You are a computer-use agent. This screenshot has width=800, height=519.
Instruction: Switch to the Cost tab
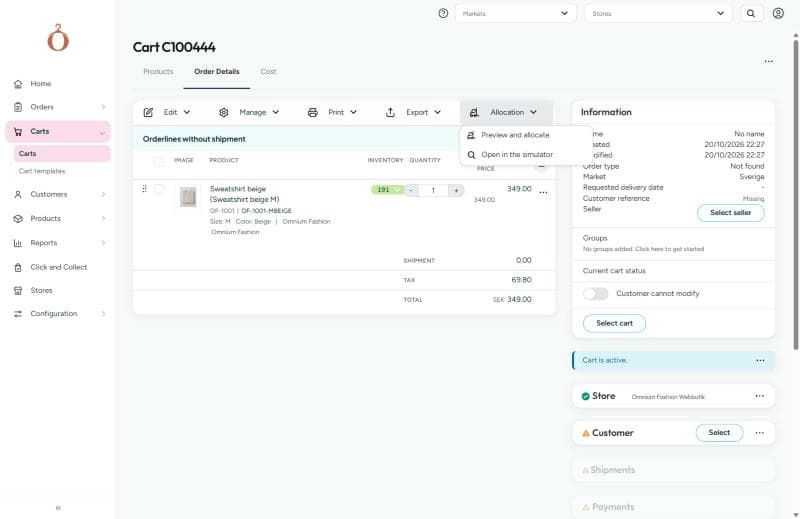pyautogui.click(x=268, y=71)
